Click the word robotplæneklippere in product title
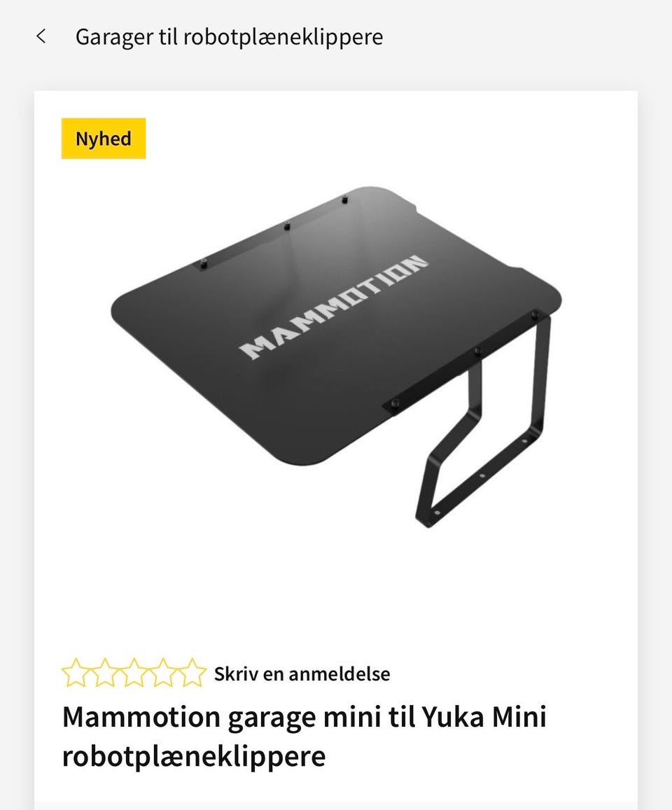 [194, 756]
